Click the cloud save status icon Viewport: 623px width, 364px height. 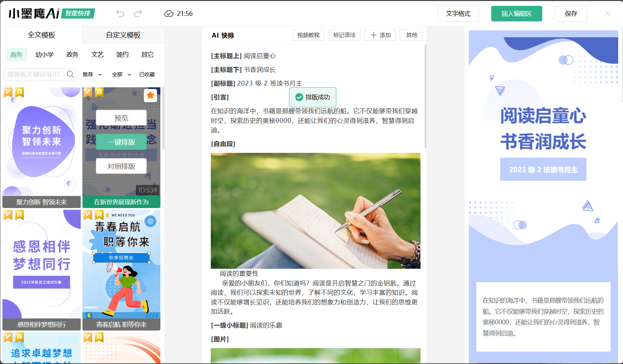pos(169,13)
